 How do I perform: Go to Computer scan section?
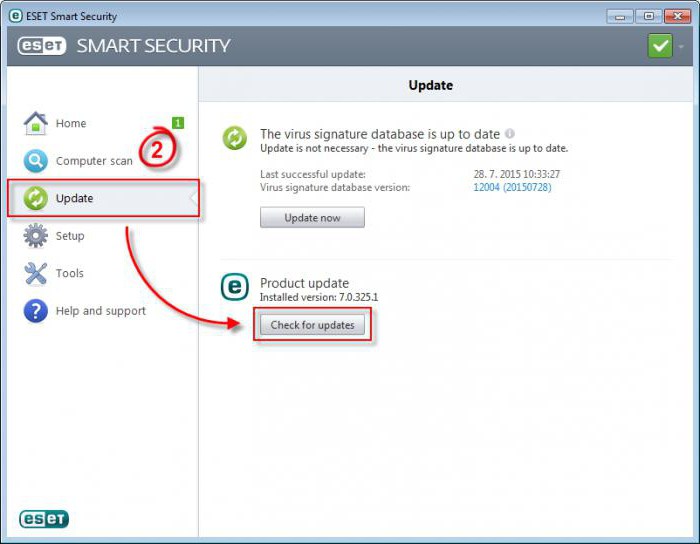point(94,161)
